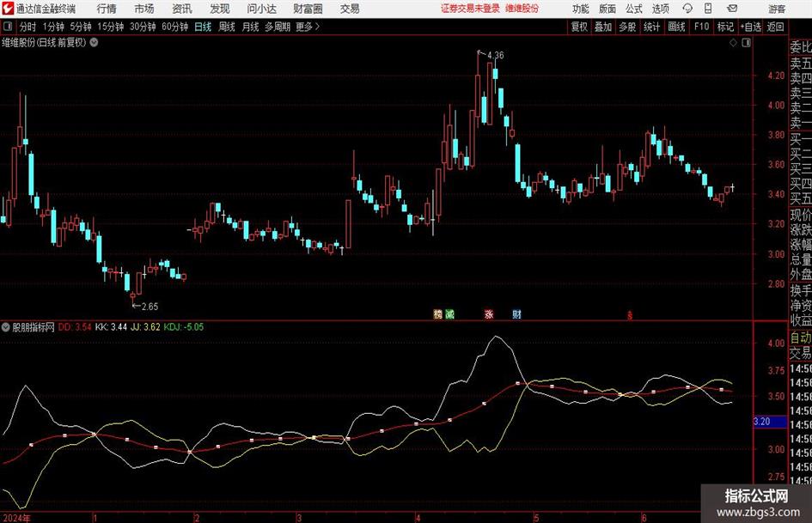Click the red $ dividend marker
Image resolution: width=812 pixels, height=523 pixels.
(630, 315)
